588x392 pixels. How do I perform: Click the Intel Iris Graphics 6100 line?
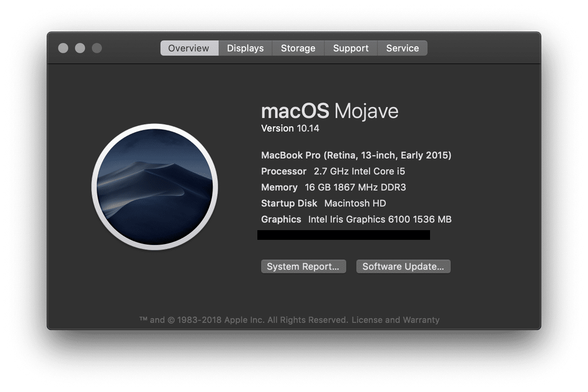[x=356, y=219]
